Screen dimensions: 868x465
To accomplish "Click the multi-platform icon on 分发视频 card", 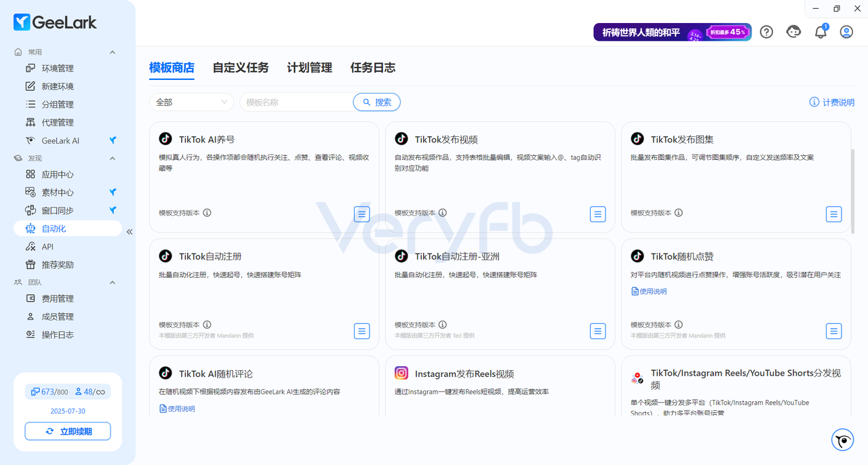I will [x=637, y=378].
